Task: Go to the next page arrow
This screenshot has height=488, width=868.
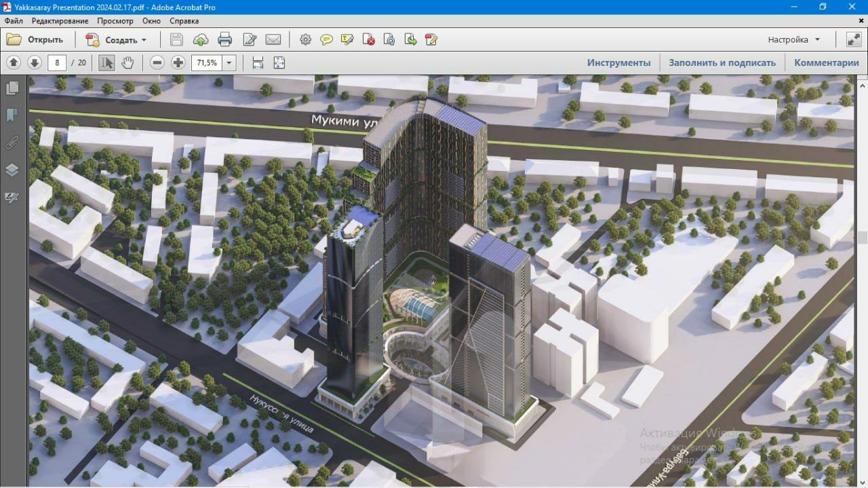Action: coord(35,63)
